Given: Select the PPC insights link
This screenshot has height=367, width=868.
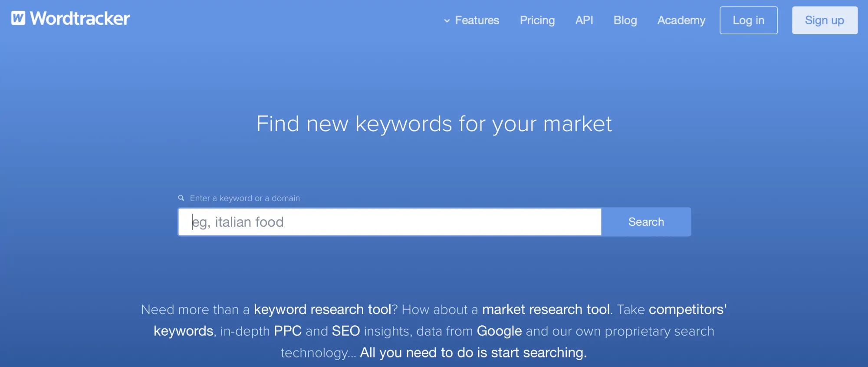Looking at the screenshot, I should 287,331.
